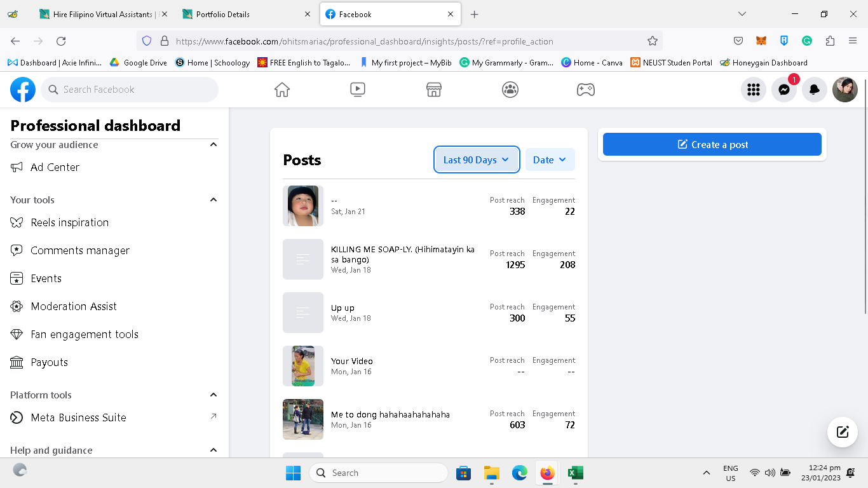Open the Bitwarden shield extension
This screenshot has width=868, height=488.
(x=784, y=41)
